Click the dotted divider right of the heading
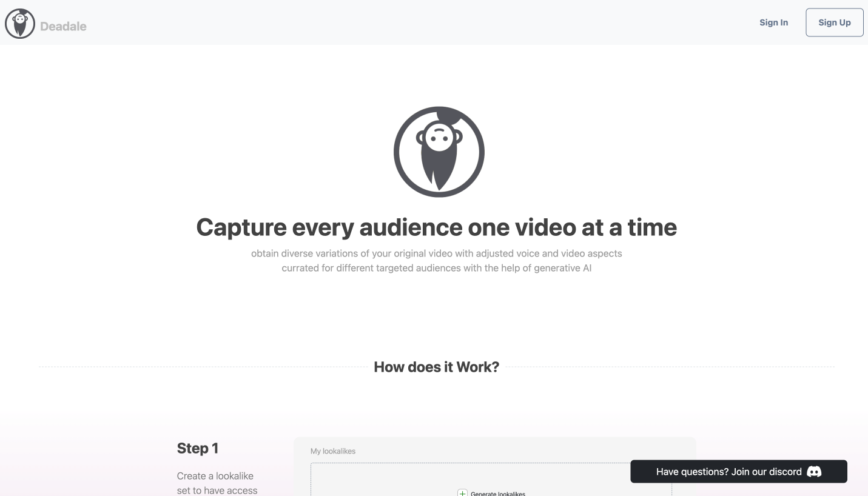Viewport: 868px width, 496px height. [667, 367]
